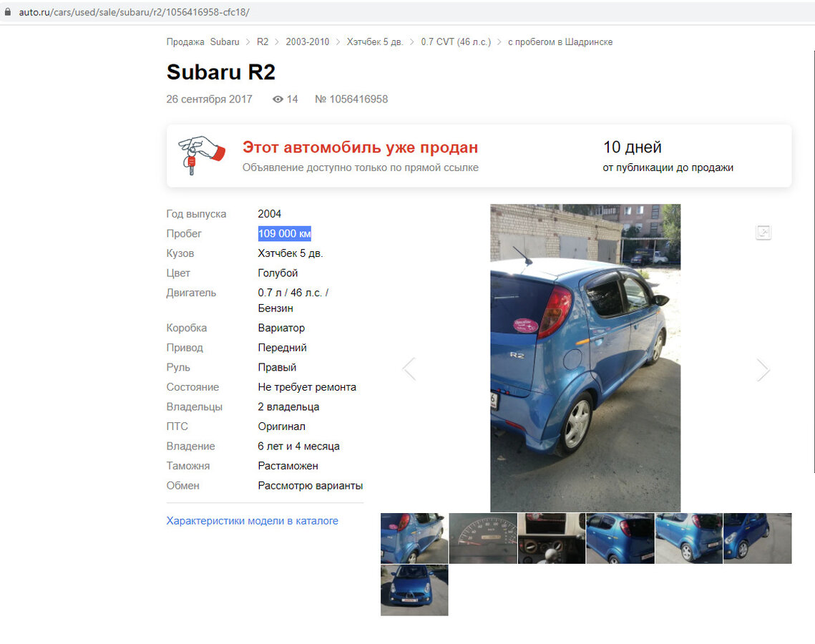The height and width of the screenshot is (644, 815).
Task: Open 'Характеристики модели в каталоге' link
Action: [252, 521]
